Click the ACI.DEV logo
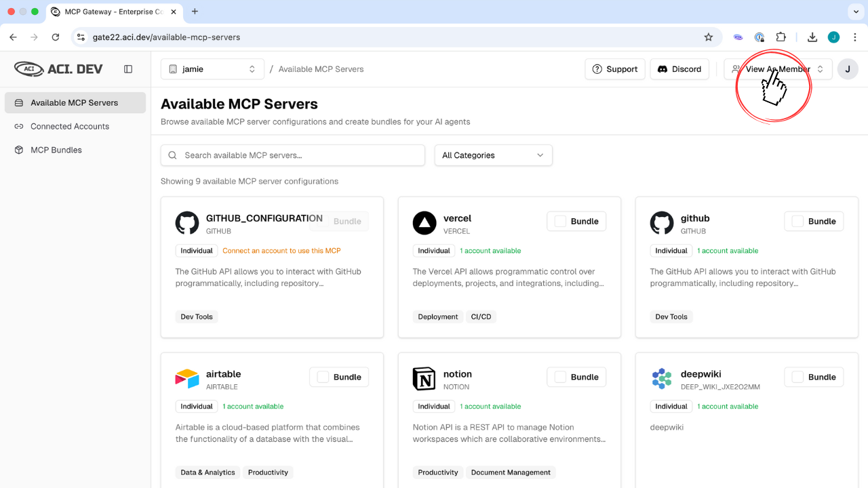The image size is (868, 488). [59, 68]
